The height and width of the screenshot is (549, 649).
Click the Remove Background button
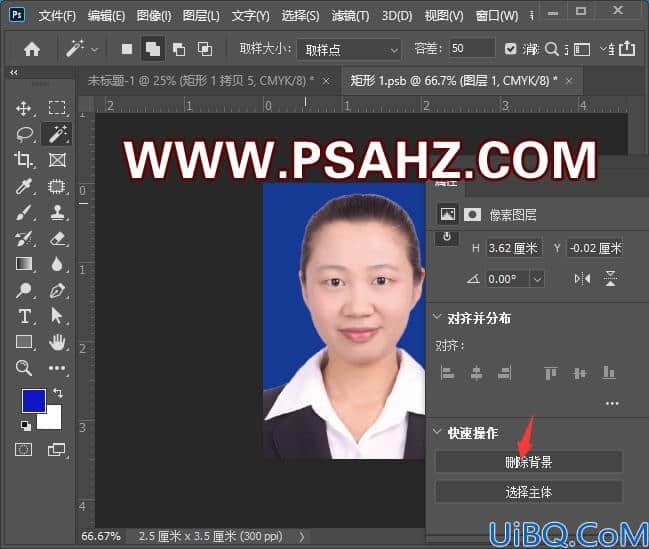pos(529,462)
